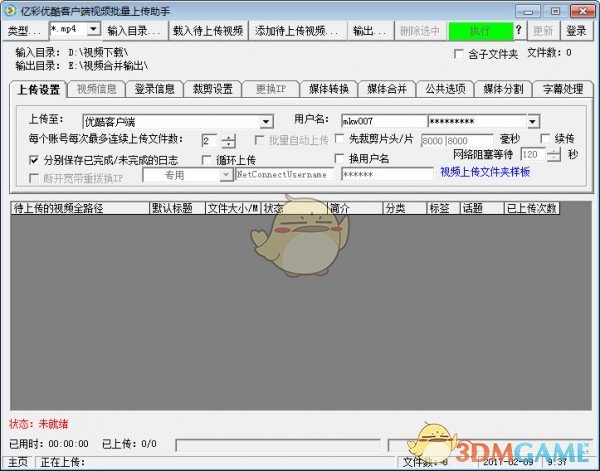The image size is (600, 471).
Task: Click the 主页 status bar button
Action: [x=18, y=463]
